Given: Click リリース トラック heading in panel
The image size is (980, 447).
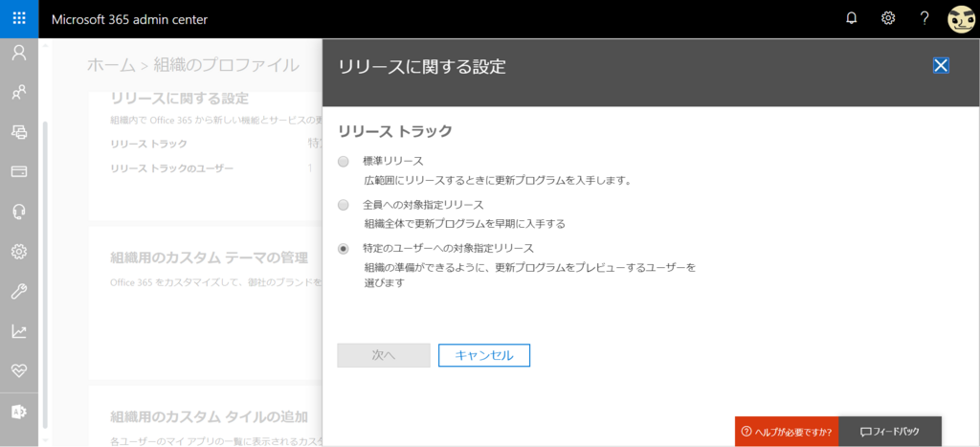Looking at the screenshot, I should pos(395,131).
